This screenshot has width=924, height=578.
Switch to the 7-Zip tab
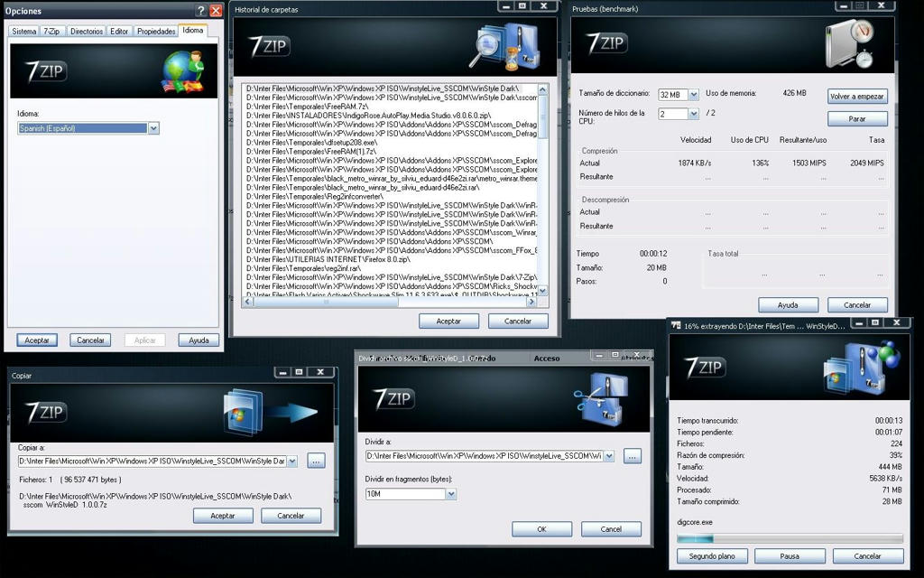(51, 32)
